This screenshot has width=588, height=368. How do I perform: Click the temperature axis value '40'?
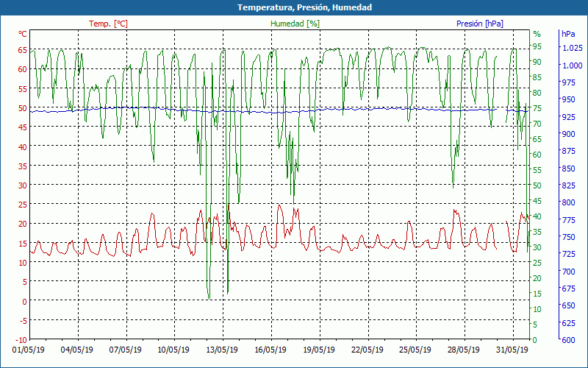point(23,146)
